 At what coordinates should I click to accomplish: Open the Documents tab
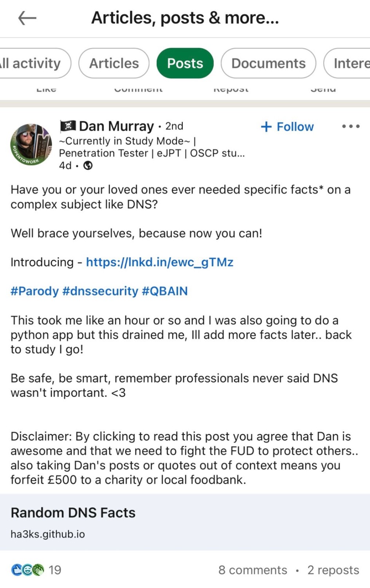pos(269,63)
